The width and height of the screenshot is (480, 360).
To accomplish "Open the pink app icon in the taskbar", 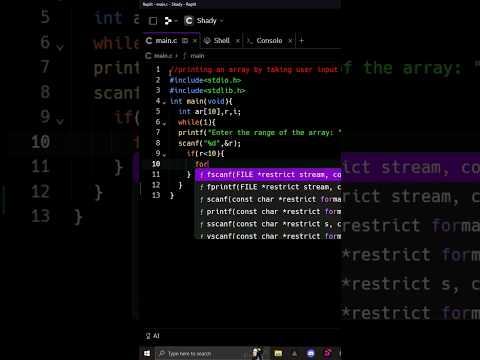I will coord(328,353).
